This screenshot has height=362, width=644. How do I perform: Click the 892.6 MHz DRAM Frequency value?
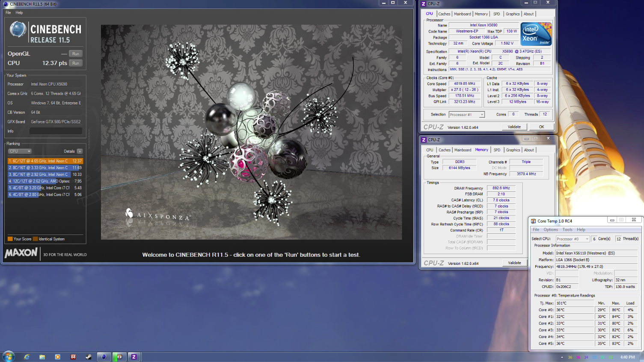click(501, 188)
